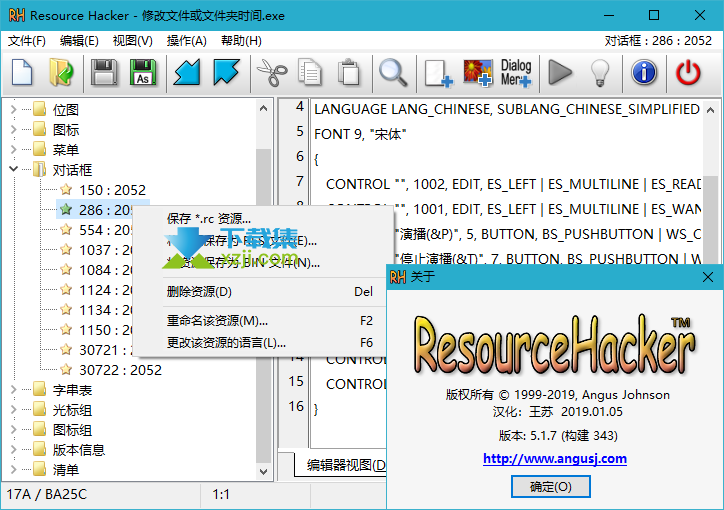Copy using the two-pages icon
Viewport: 724px width, 510px height.
coord(310,72)
